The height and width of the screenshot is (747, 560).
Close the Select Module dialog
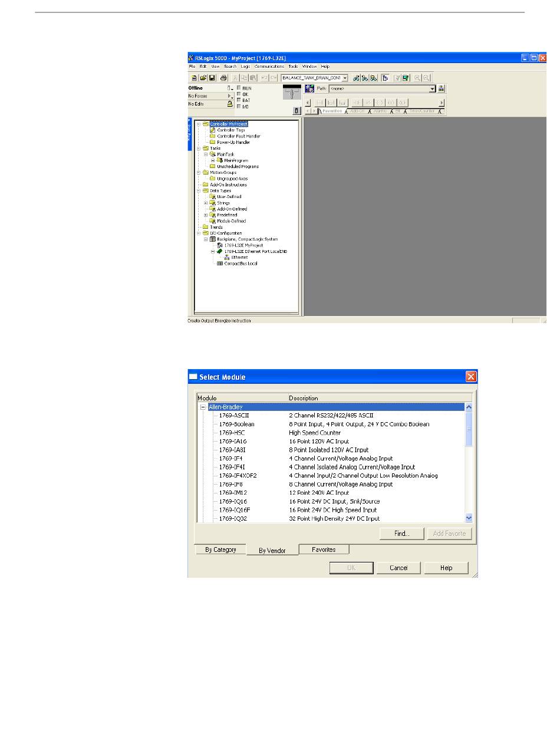(x=470, y=377)
